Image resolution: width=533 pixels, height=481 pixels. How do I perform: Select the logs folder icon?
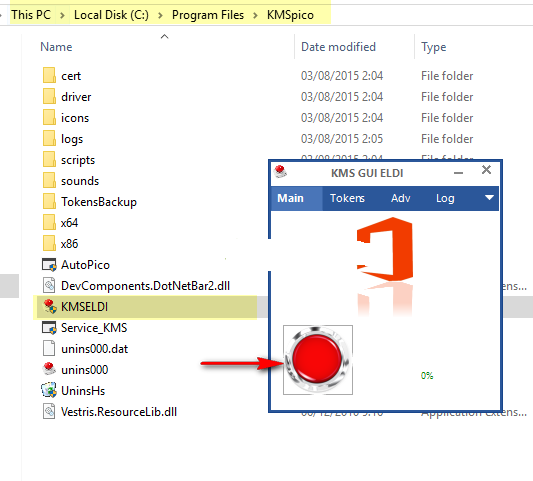(x=49, y=138)
